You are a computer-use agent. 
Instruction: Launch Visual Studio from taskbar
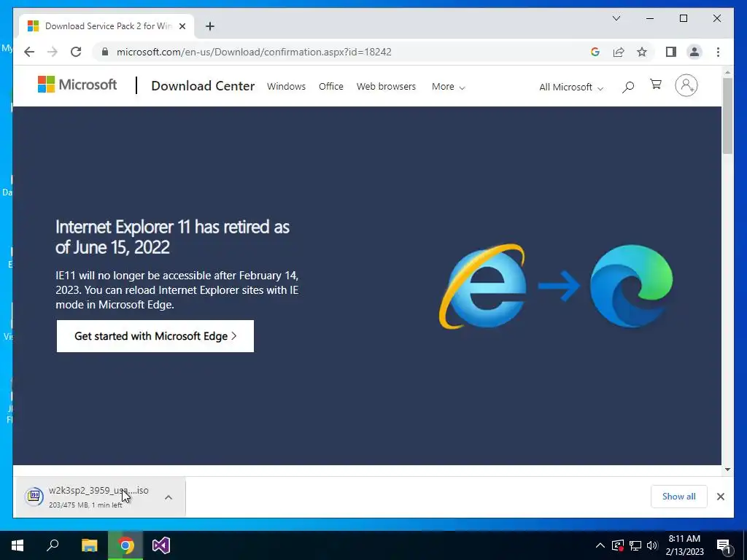(x=161, y=545)
